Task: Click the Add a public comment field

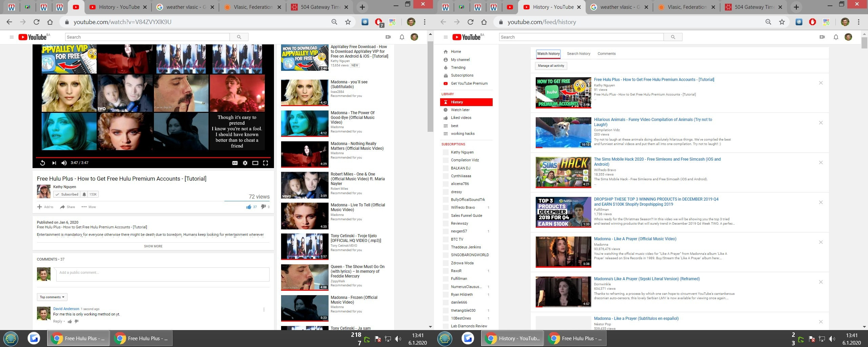Action: click(163, 274)
